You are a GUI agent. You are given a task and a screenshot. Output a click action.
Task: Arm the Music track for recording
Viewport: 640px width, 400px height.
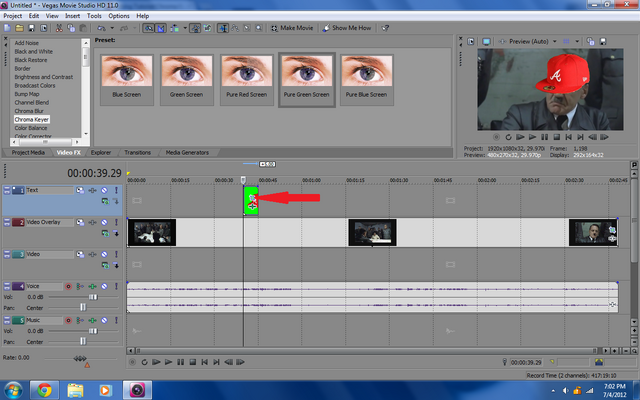click(x=69, y=320)
